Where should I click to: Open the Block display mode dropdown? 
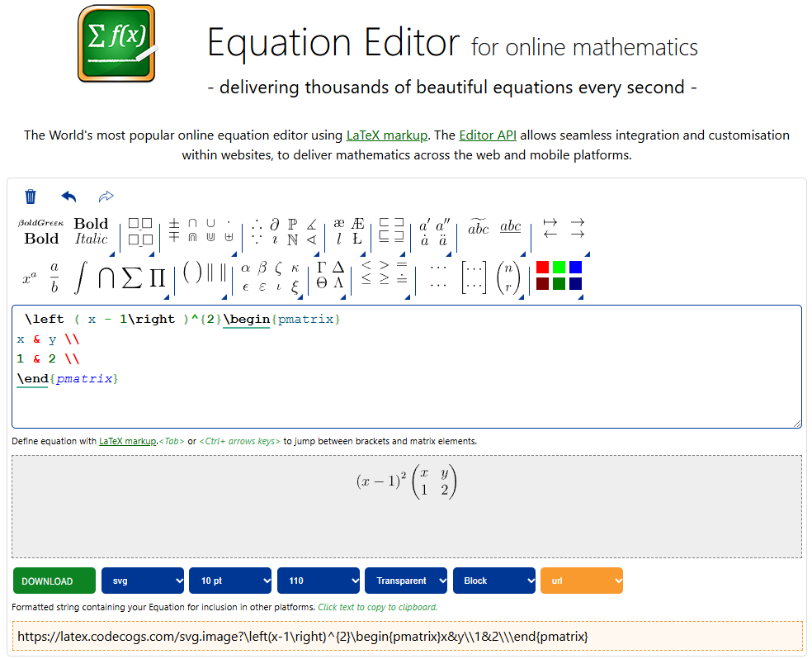pyautogui.click(x=494, y=581)
